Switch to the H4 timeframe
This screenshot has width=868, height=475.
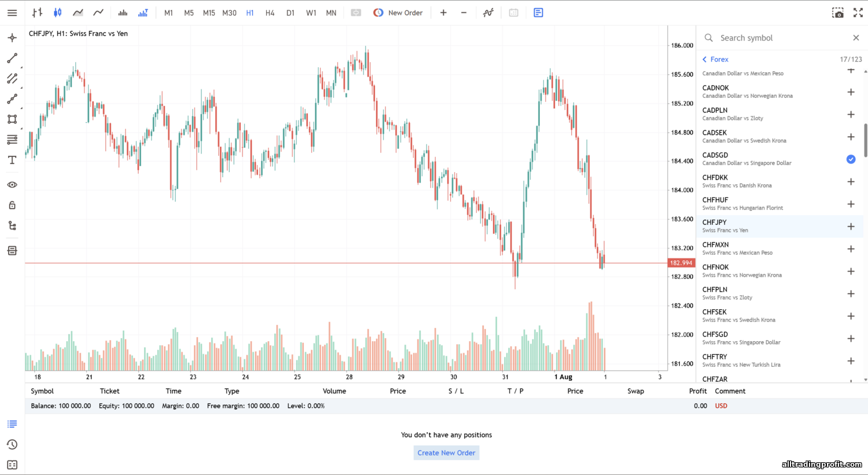pos(270,13)
